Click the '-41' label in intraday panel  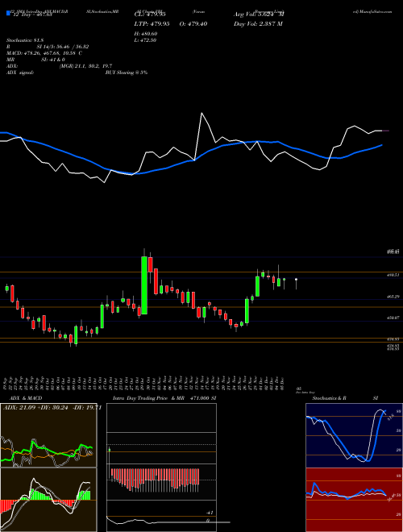tap(210, 513)
